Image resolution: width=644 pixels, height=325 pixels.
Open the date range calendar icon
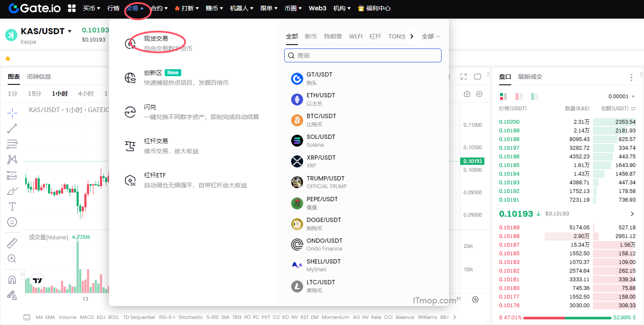27,317
